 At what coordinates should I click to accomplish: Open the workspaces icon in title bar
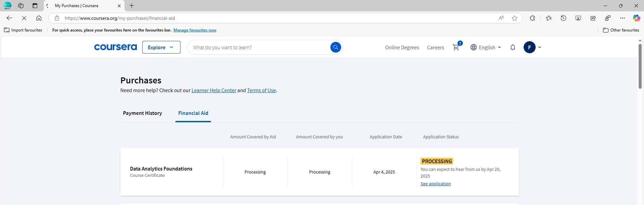21,6
